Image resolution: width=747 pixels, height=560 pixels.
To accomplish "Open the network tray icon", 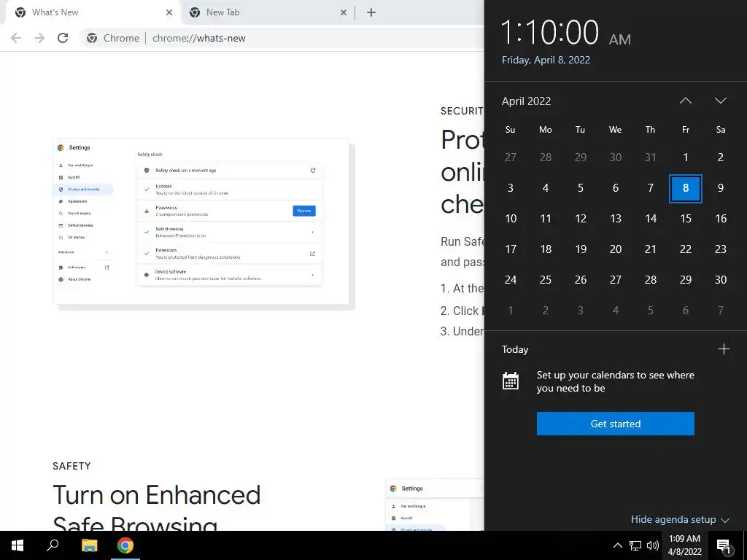I will [635, 545].
